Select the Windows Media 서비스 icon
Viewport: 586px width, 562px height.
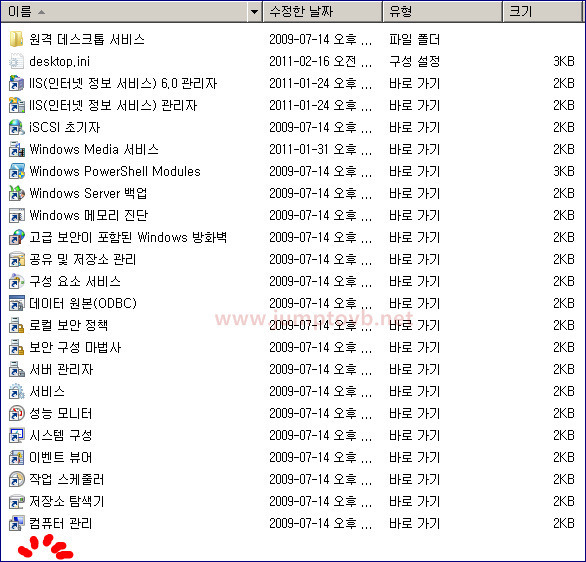pos(16,149)
